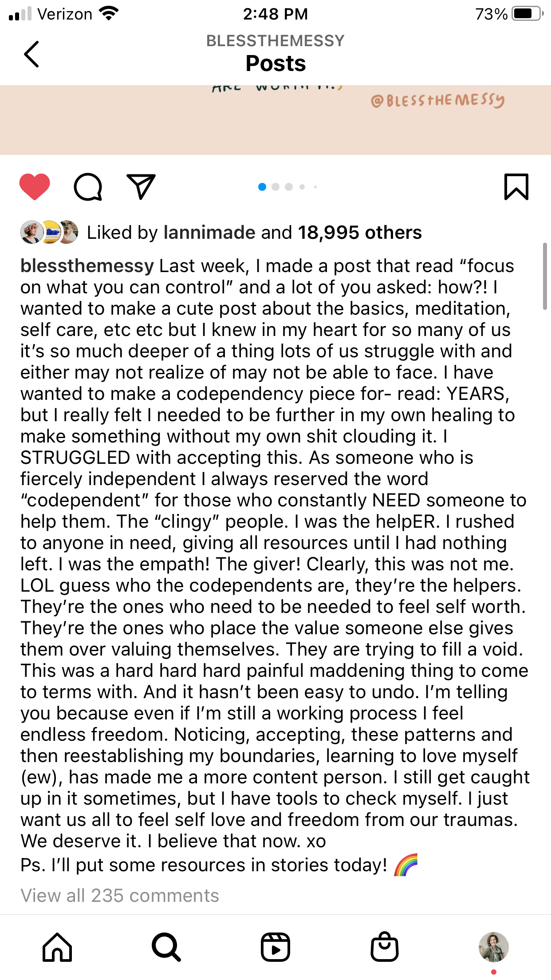Open the Home tab
The width and height of the screenshot is (551, 980).
(x=57, y=947)
